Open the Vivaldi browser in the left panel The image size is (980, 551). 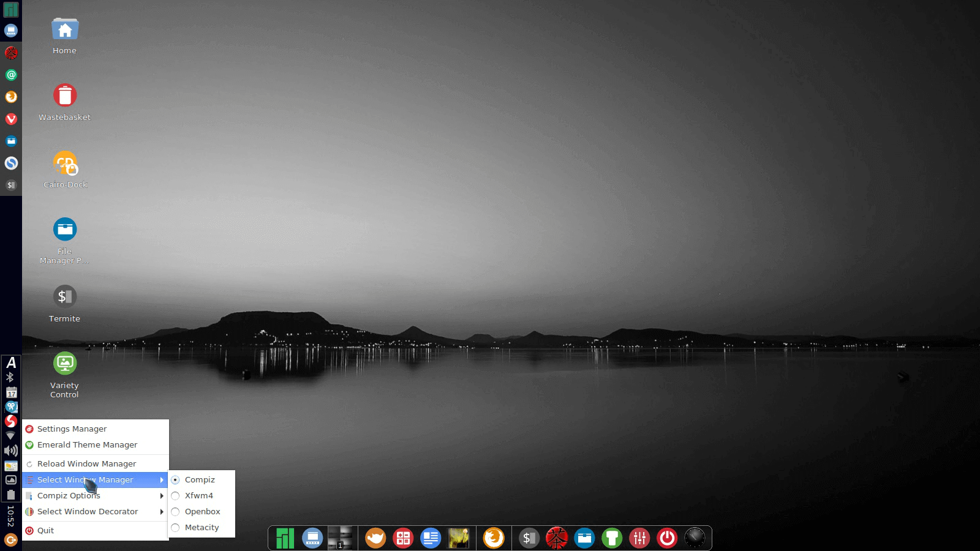11,119
